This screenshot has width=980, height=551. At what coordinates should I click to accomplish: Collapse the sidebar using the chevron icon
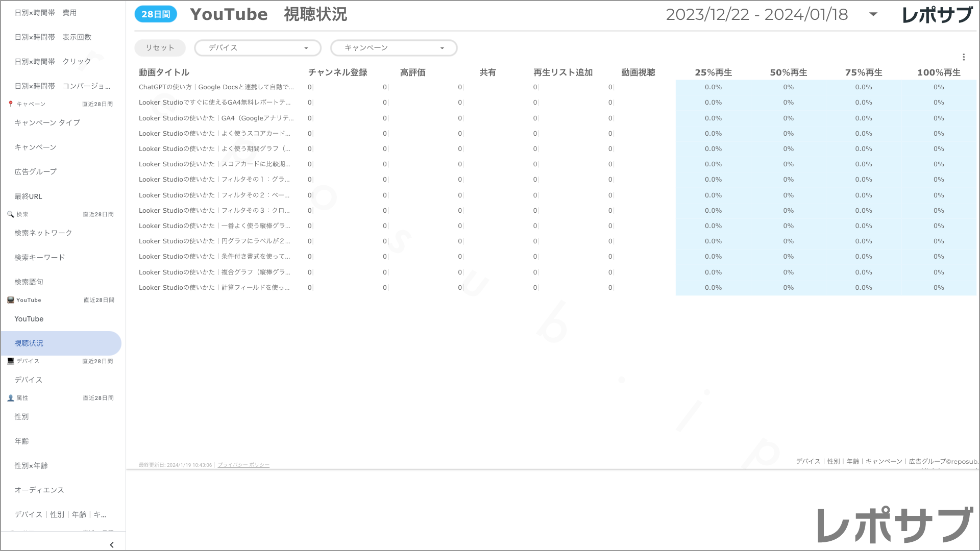click(x=111, y=544)
